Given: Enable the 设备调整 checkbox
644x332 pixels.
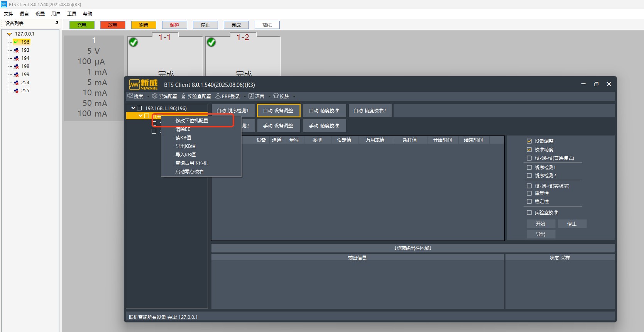Looking at the screenshot, I should click(x=529, y=141).
